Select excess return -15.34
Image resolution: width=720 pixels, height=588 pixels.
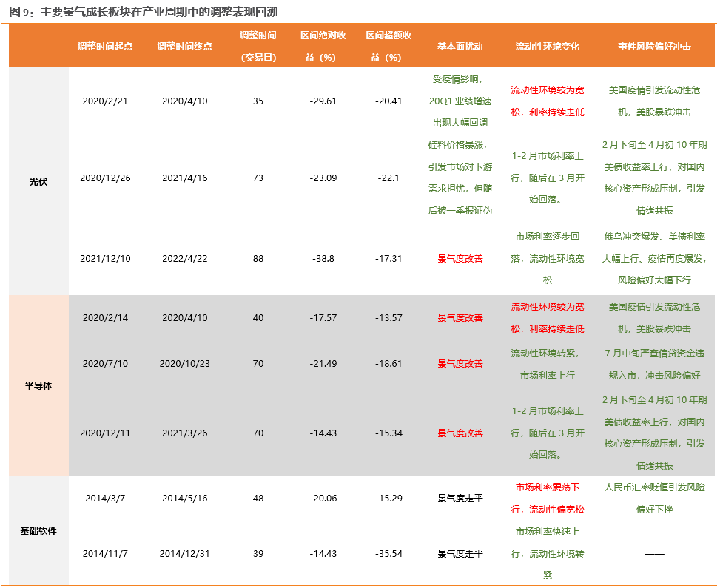click(388, 433)
